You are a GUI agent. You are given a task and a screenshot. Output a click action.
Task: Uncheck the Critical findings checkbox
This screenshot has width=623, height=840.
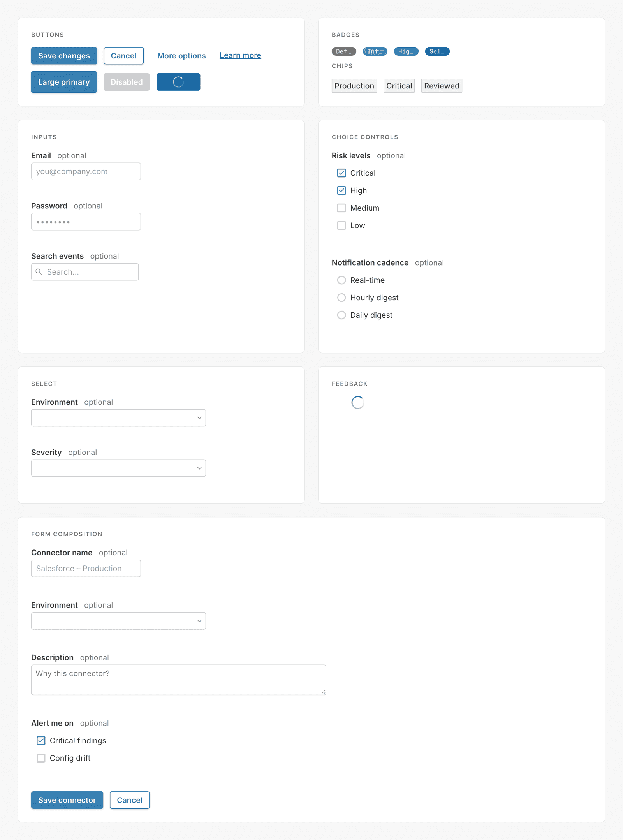tap(41, 741)
